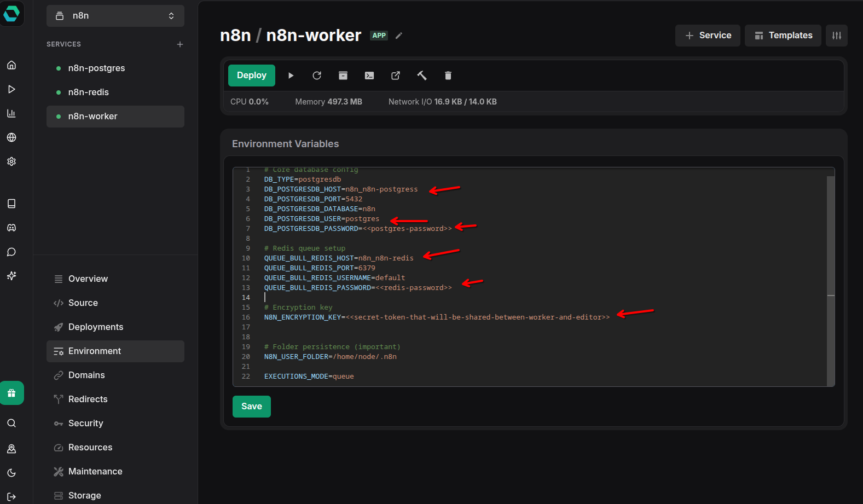
Task: Click the QUEUE_BULL_REDIS_PORT=6379 line
Action: coord(320,268)
